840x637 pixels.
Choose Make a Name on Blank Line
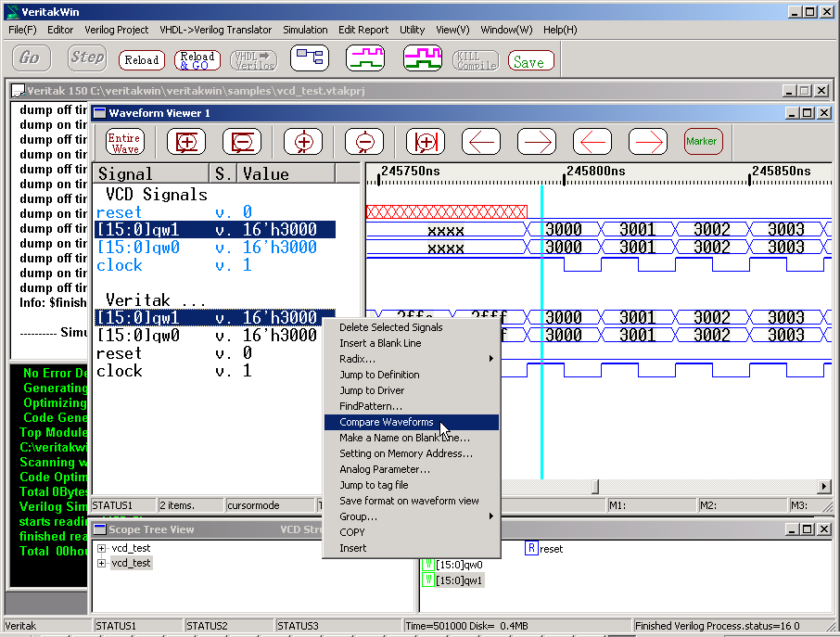click(412, 438)
